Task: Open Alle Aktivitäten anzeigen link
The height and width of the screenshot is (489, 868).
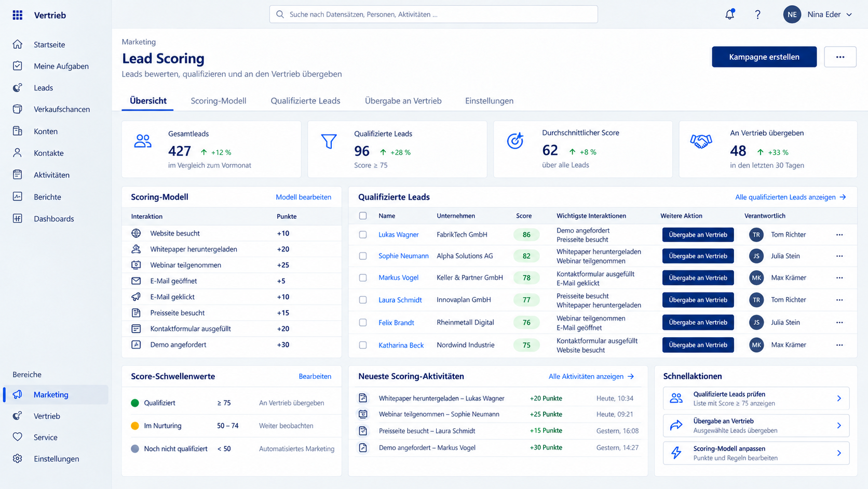Action: 591,376
